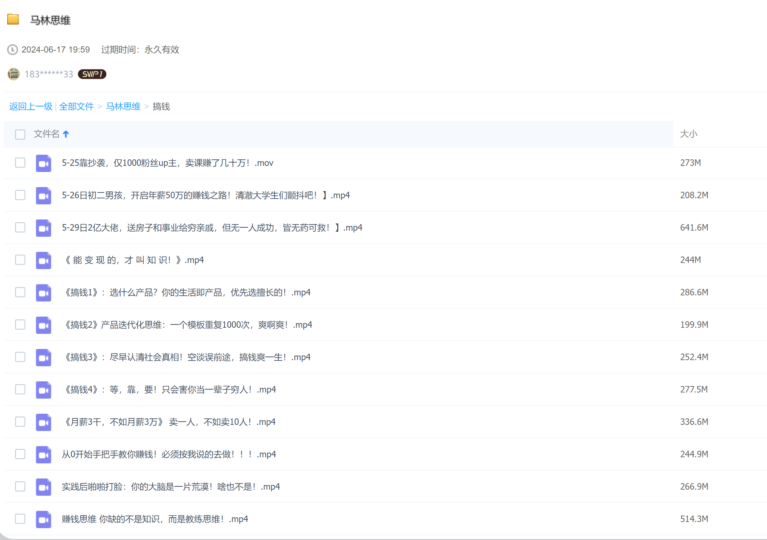Check the box for 5-29日2亿大佬 file
This screenshot has height=540, width=767.
[20, 227]
